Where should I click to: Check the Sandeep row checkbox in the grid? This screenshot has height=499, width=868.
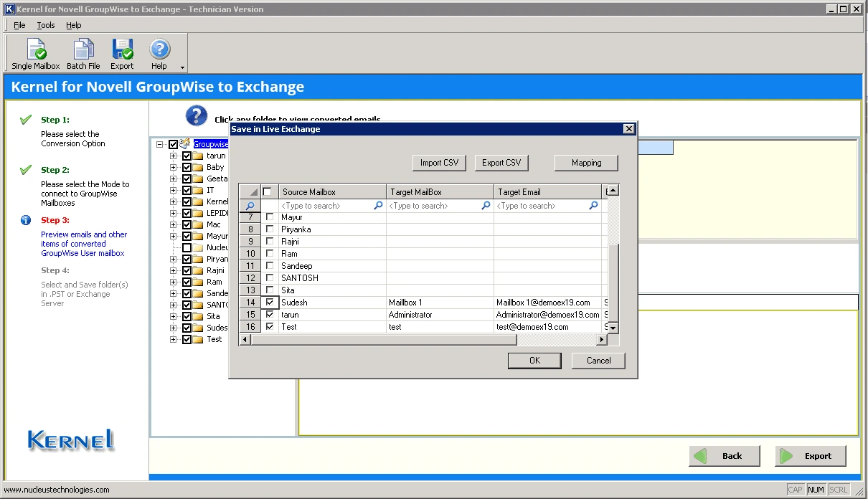pos(270,266)
